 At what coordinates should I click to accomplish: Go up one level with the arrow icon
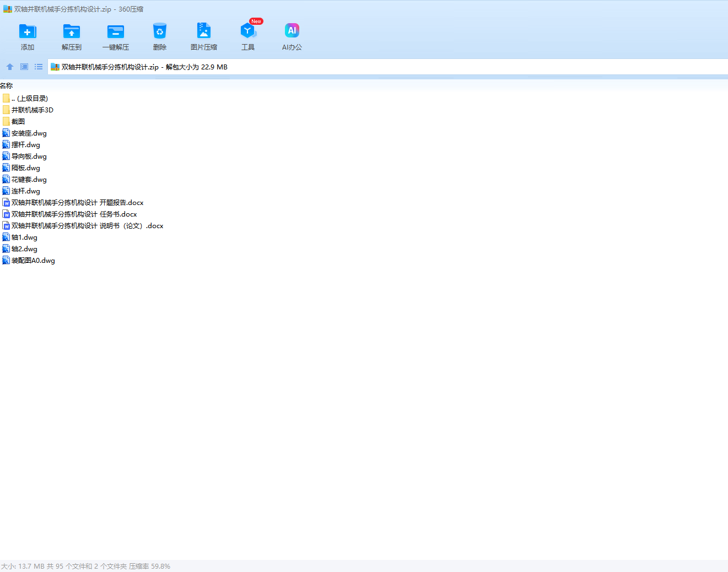10,67
